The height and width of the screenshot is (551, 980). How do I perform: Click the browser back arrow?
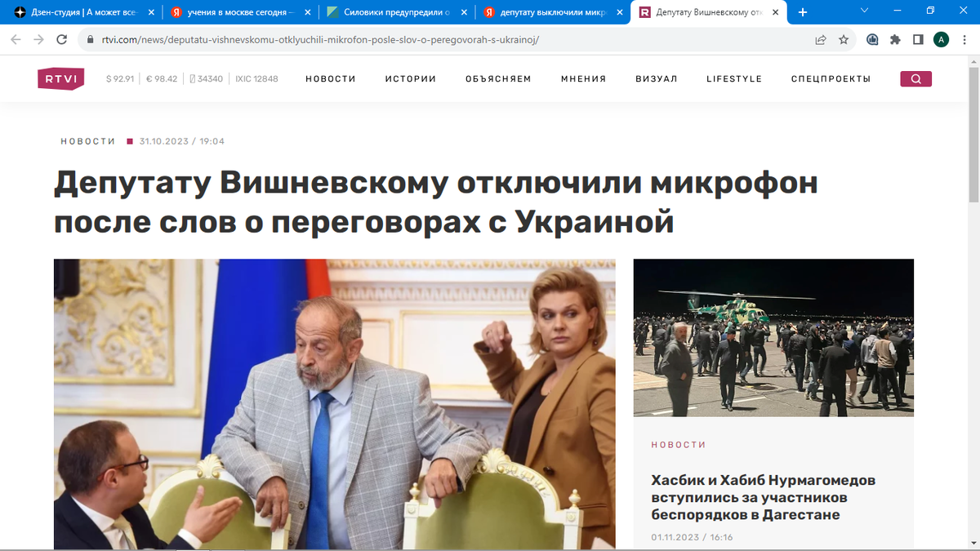click(x=16, y=39)
